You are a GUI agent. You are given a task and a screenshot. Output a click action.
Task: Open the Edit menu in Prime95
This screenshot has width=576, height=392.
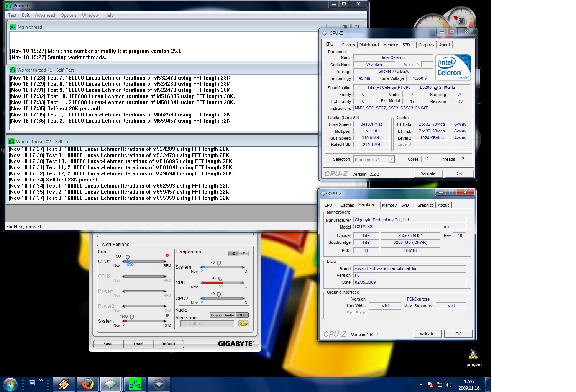[x=26, y=15]
